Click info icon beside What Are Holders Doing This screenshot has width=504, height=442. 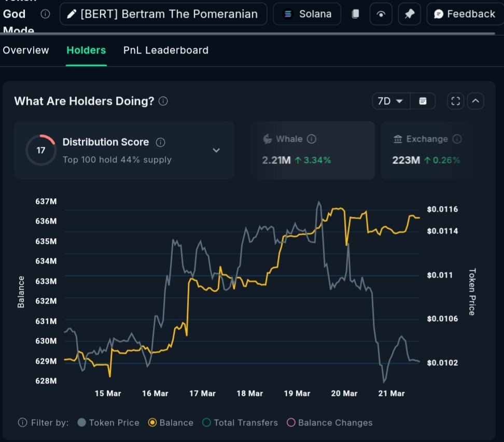click(x=163, y=101)
